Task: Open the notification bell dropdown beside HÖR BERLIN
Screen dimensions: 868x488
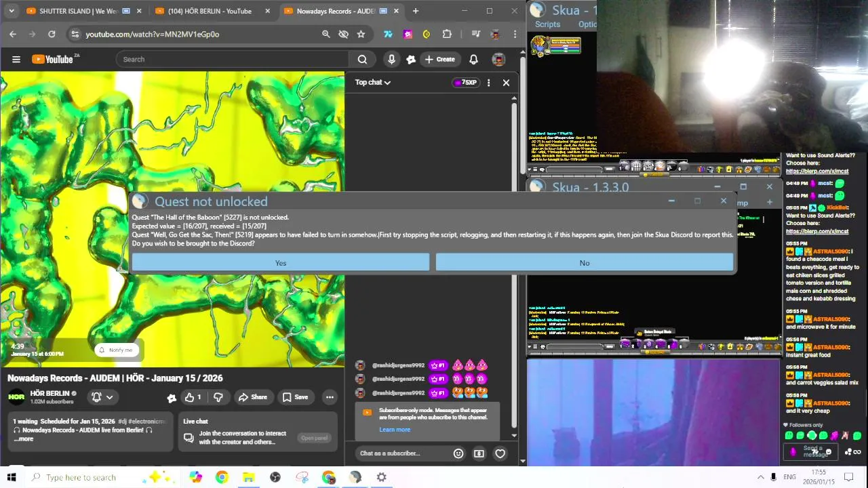Action: coord(102,397)
